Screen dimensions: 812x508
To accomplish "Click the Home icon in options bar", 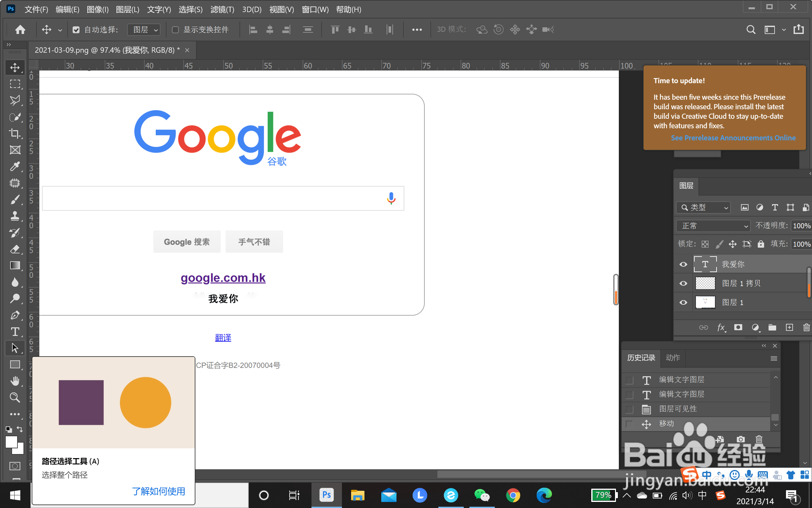I will point(20,30).
